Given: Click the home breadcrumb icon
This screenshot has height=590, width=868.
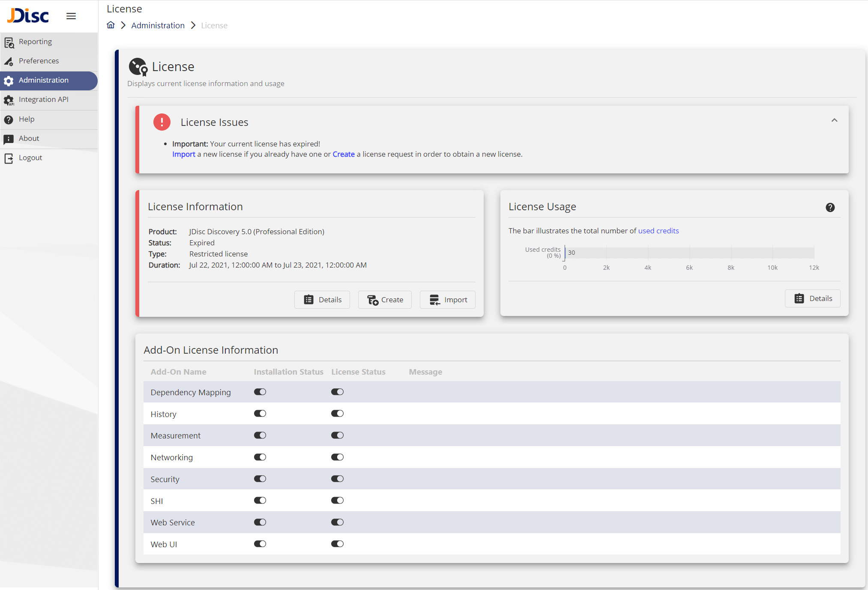Looking at the screenshot, I should 111,25.
